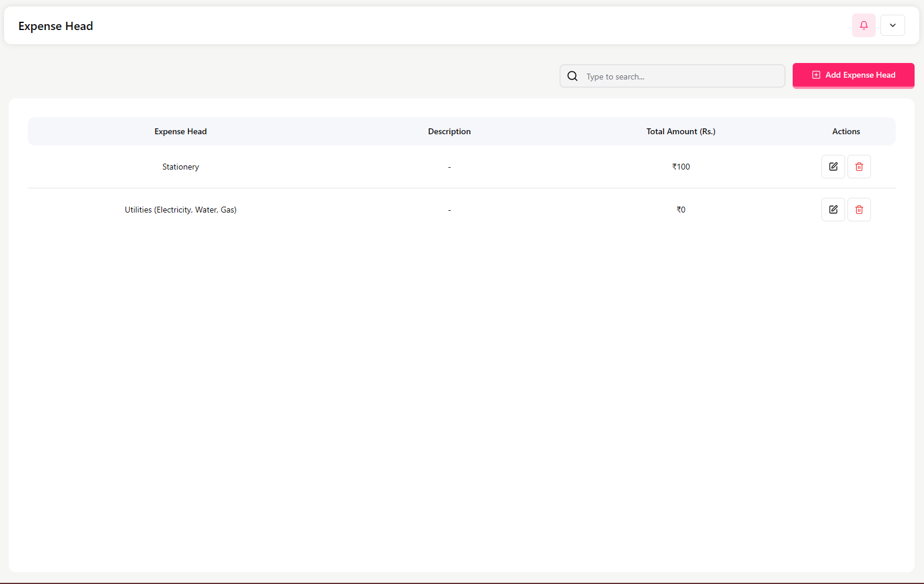The height and width of the screenshot is (584, 924).
Task: Click the Total Amount (Rs.) column header
Action: [x=680, y=131]
